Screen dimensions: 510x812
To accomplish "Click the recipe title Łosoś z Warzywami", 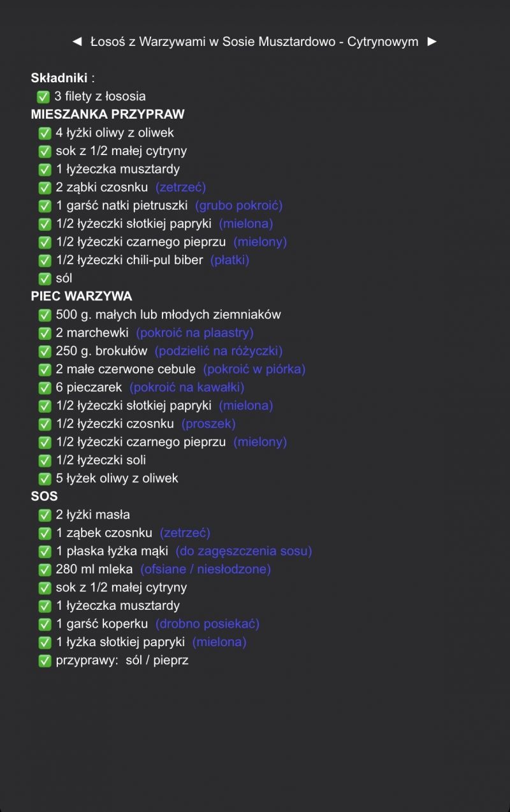I will pyautogui.click(x=254, y=41).
